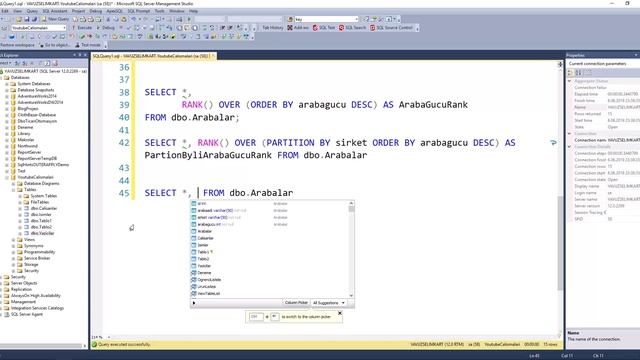
Task: Open the SQL Prompt menu
Action: point(139,11)
